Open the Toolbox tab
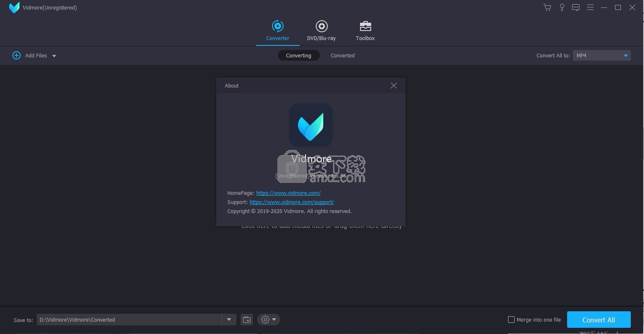 [365, 31]
